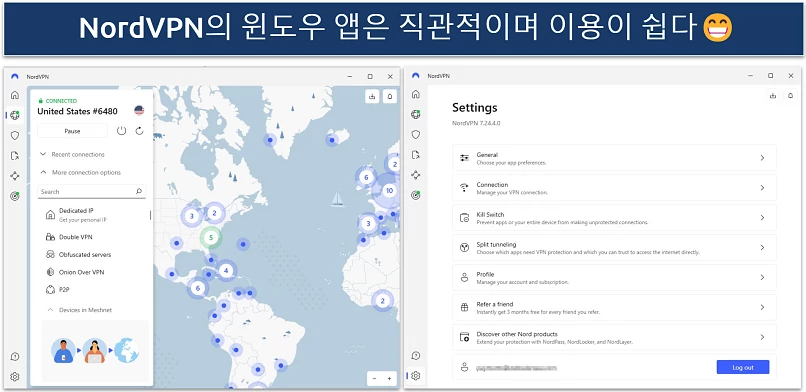The height and width of the screenshot is (392, 806).
Task: Click the 4-server cluster near Caribbean
Action: [x=226, y=270]
